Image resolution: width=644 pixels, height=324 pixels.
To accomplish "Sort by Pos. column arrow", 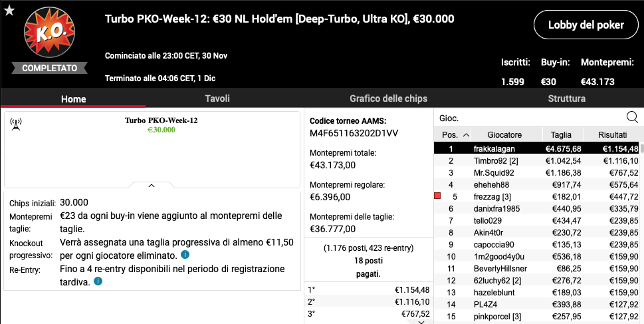I will pyautogui.click(x=466, y=134).
